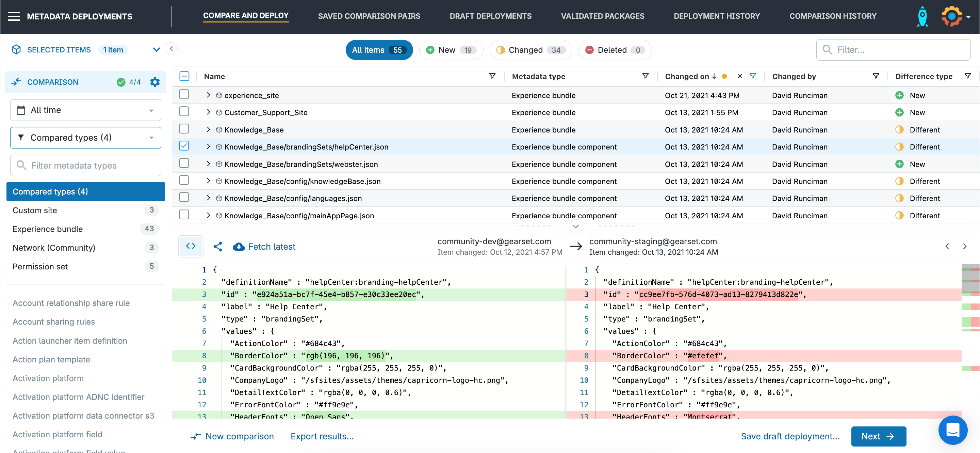Open comparison settings gear icon
Viewport: 980px width, 453px height.
154,82
